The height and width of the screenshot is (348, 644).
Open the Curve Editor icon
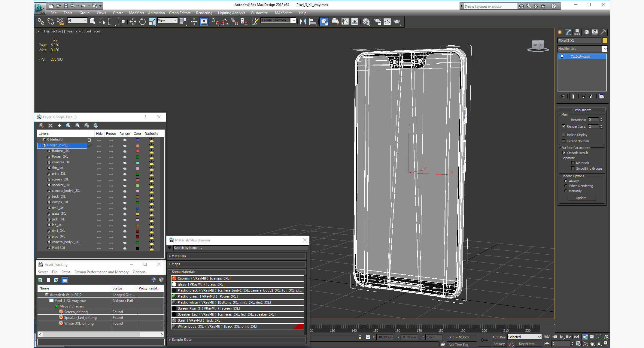pyautogui.click(x=345, y=21)
